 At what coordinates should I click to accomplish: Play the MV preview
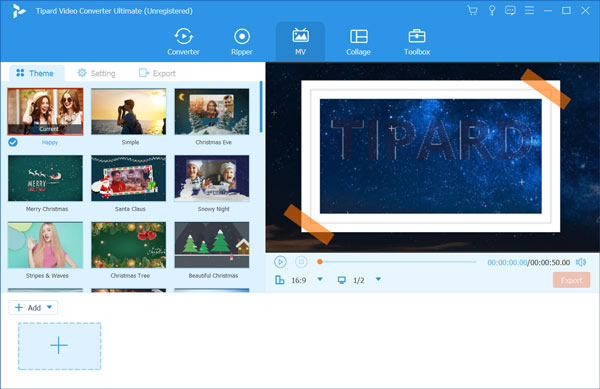(280, 262)
